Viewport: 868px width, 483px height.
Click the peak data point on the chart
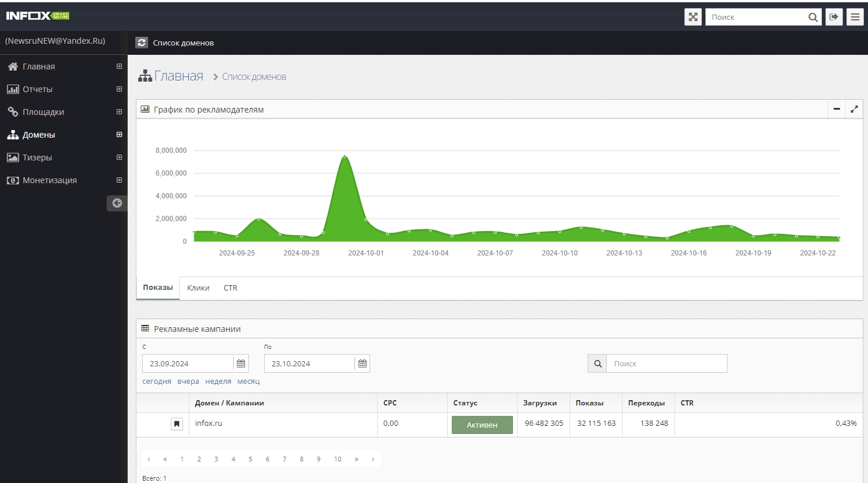point(345,156)
